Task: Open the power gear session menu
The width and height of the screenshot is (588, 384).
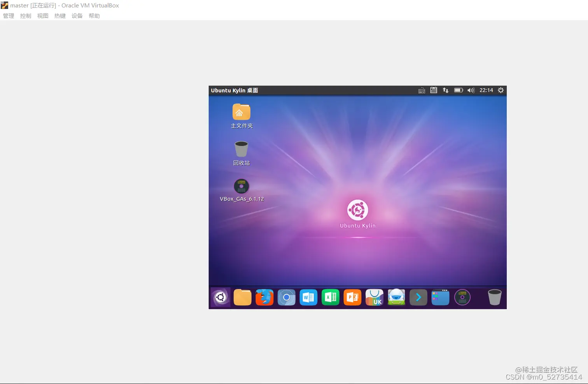Action: 501,90
